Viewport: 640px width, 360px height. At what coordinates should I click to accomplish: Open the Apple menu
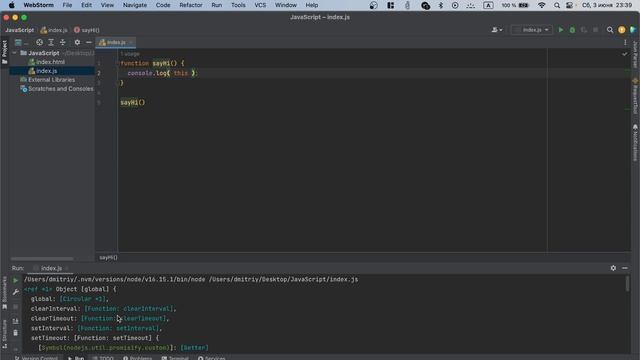[11, 5]
